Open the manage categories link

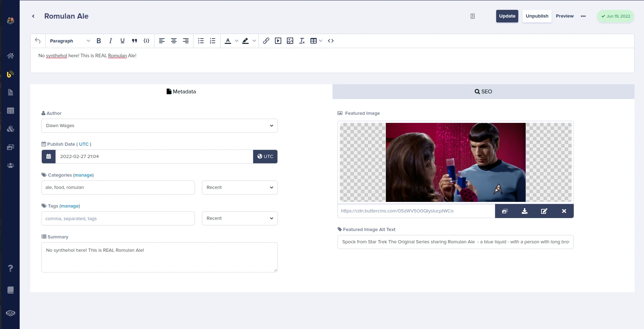point(83,175)
